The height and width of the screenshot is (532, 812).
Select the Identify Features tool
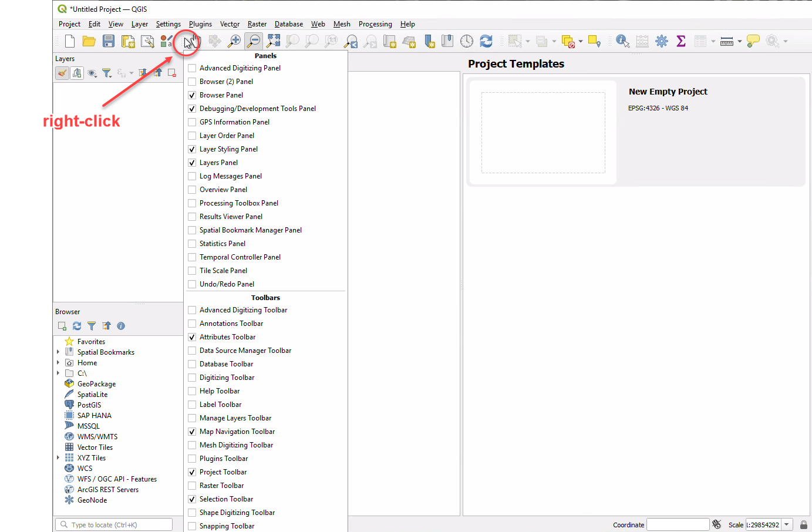pos(622,41)
